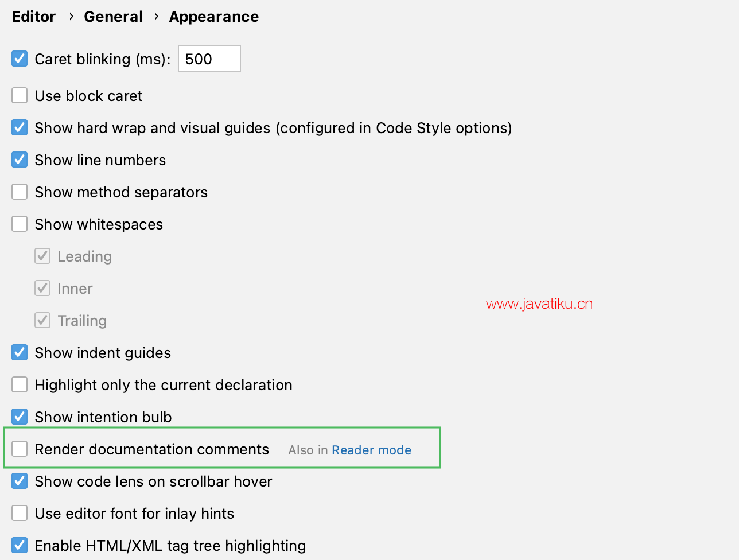Enable Use block caret
Viewport: 739px width, 560px height.
[20, 95]
